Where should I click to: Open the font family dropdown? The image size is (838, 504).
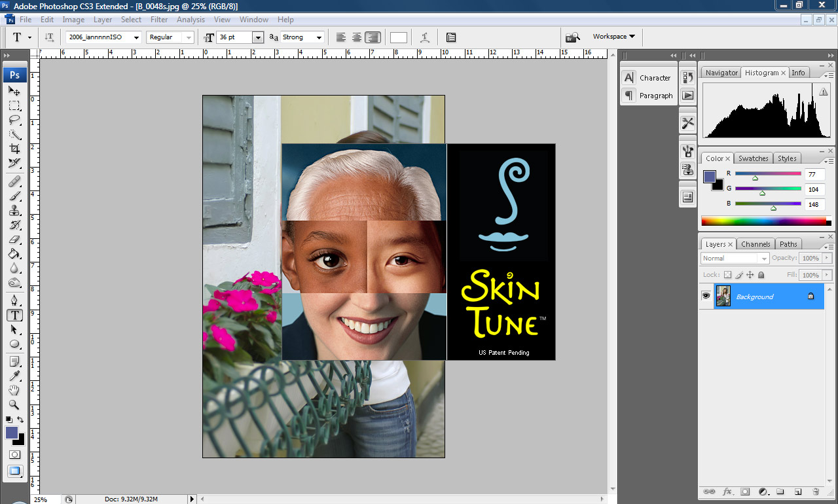click(136, 37)
